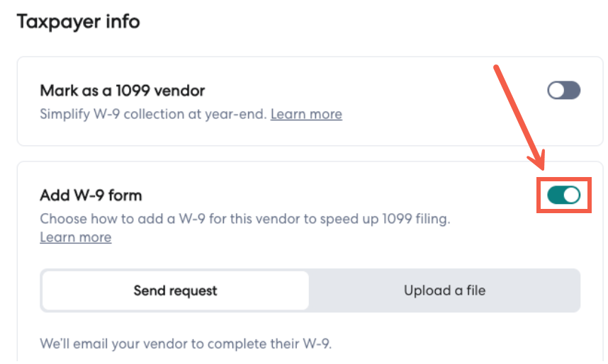608x364 pixels.
Task: Click empty space in the 1099 vendor card
Action: point(439,99)
